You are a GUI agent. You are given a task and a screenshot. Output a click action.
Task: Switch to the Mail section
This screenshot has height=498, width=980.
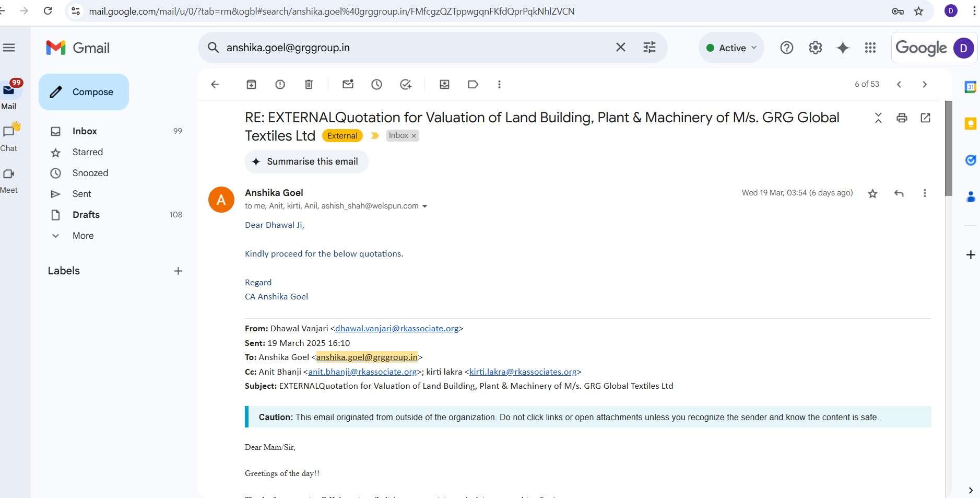[9, 95]
